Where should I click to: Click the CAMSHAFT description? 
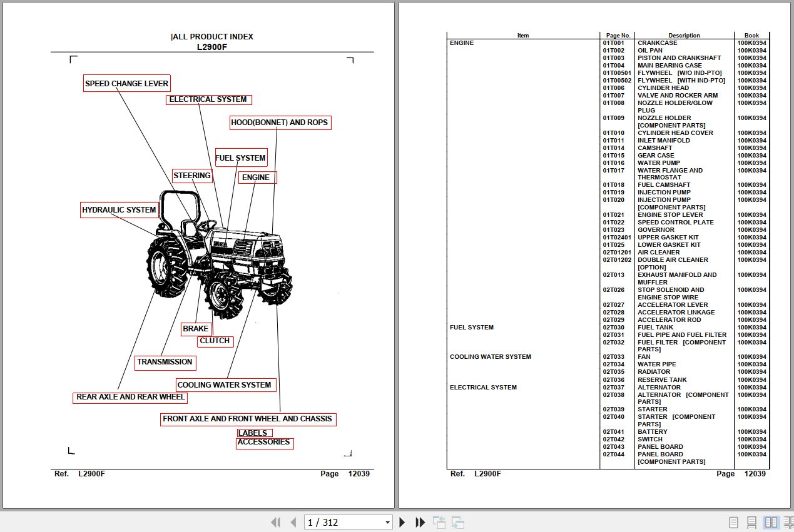655,148
